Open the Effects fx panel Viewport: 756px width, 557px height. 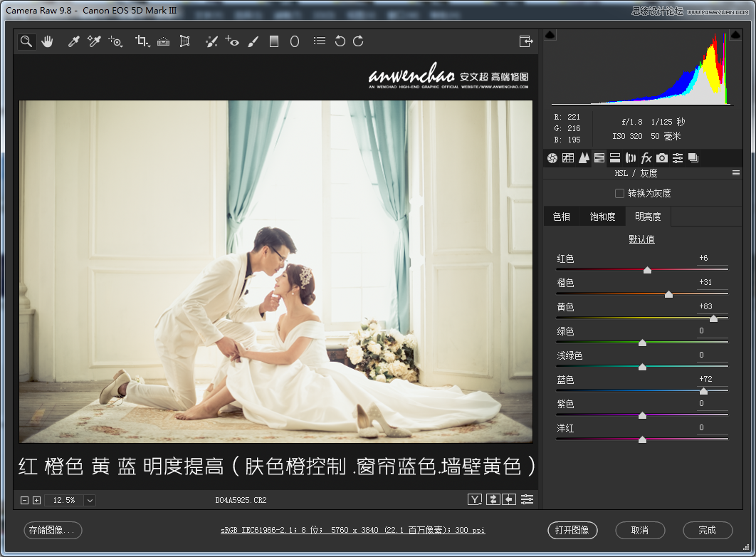click(646, 157)
